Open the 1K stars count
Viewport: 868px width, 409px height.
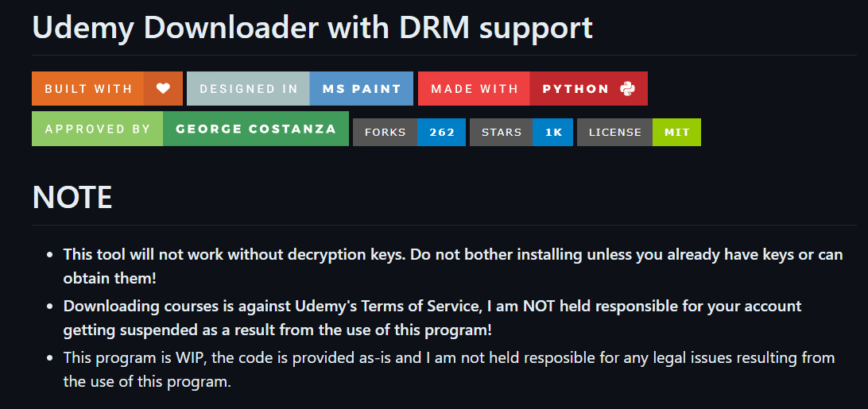553,133
